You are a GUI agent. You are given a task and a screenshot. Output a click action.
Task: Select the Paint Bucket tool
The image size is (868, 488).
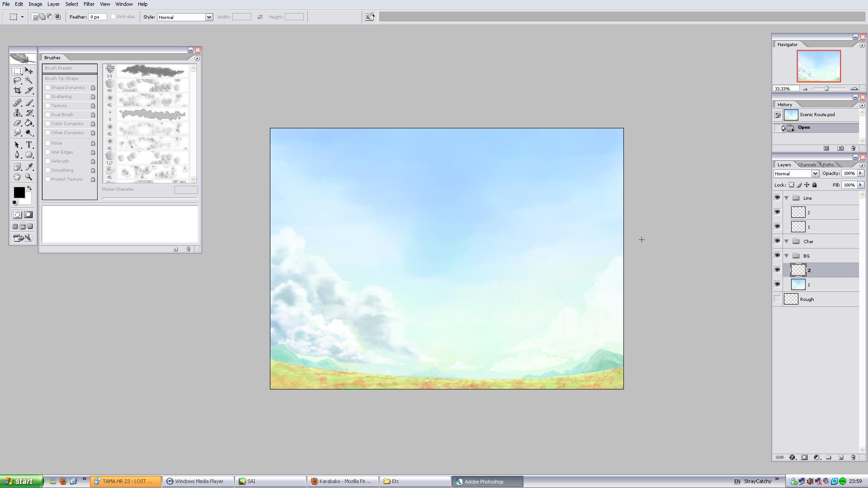29,123
